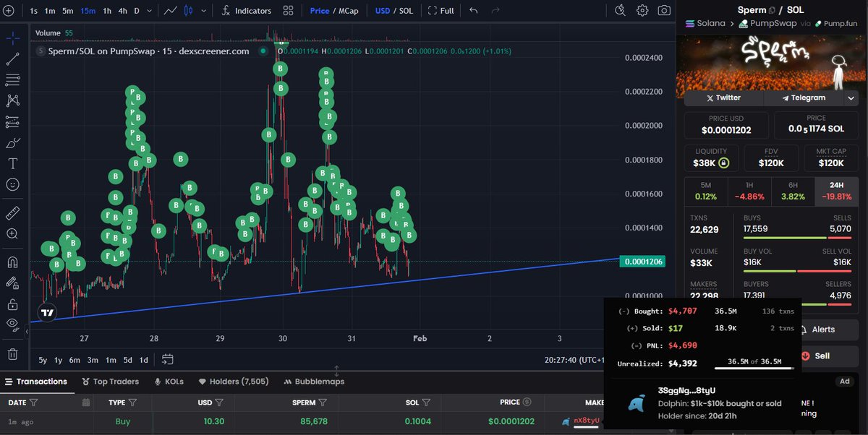Screen dimensions: 868x435
Task: Activate the zoom in magnifier tool
Action: [x=12, y=234]
